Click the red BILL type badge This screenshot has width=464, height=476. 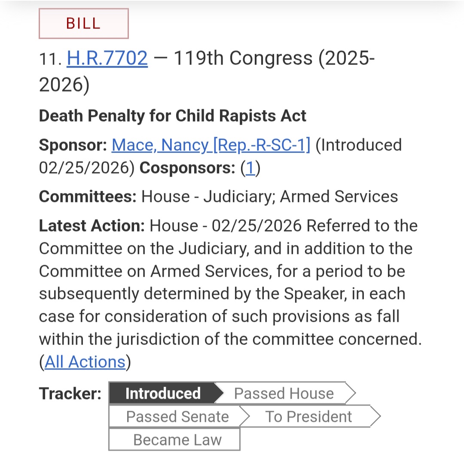click(x=83, y=23)
